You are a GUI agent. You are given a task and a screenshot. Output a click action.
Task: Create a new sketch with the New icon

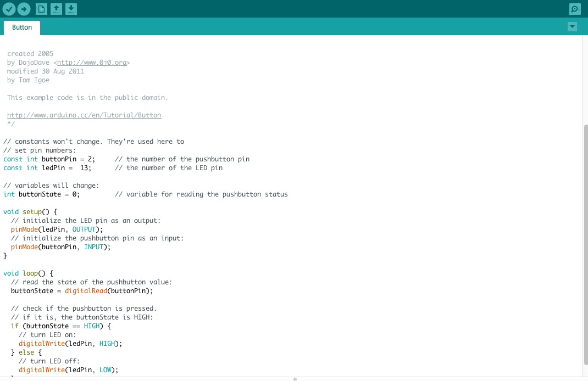coord(42,9)
